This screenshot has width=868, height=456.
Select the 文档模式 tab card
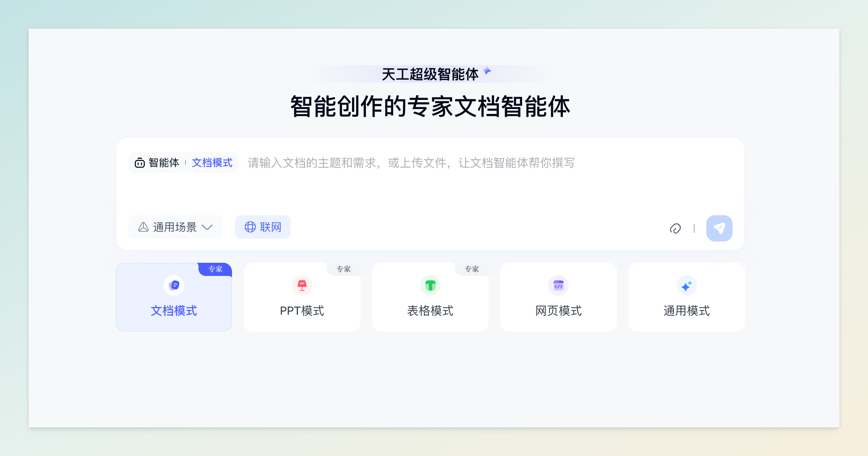(x=174, y=310)
